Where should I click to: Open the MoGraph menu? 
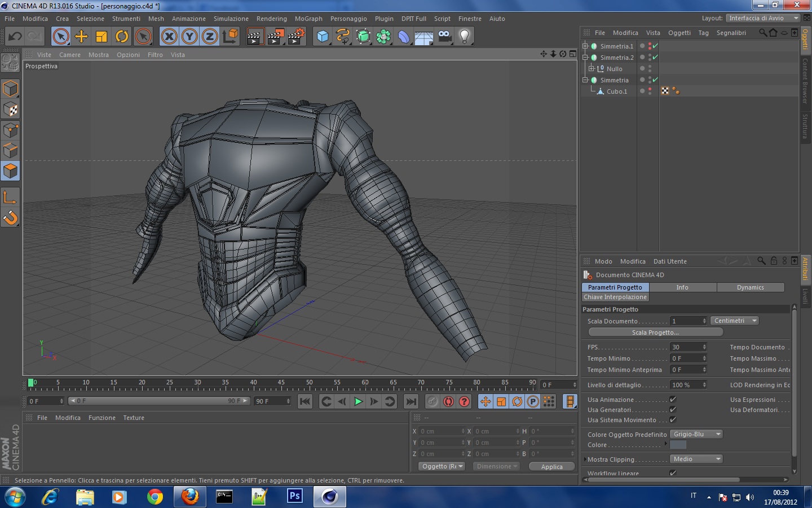(308, 19)
